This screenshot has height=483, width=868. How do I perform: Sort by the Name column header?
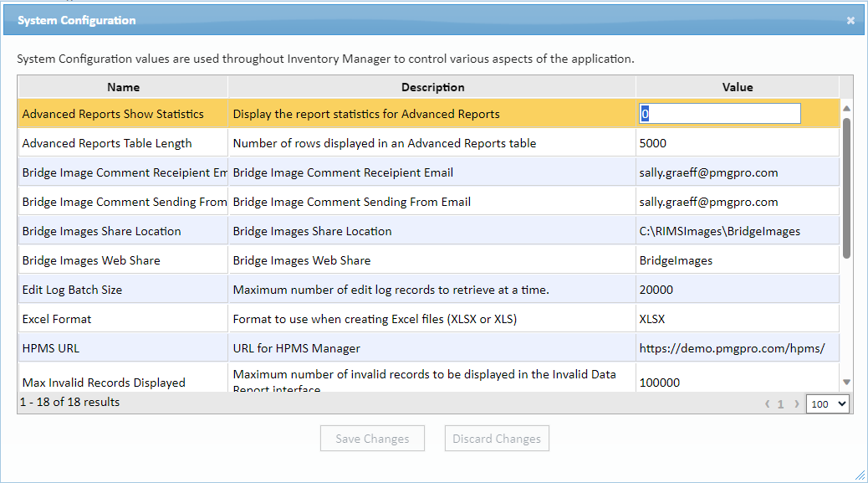(123, 87)
